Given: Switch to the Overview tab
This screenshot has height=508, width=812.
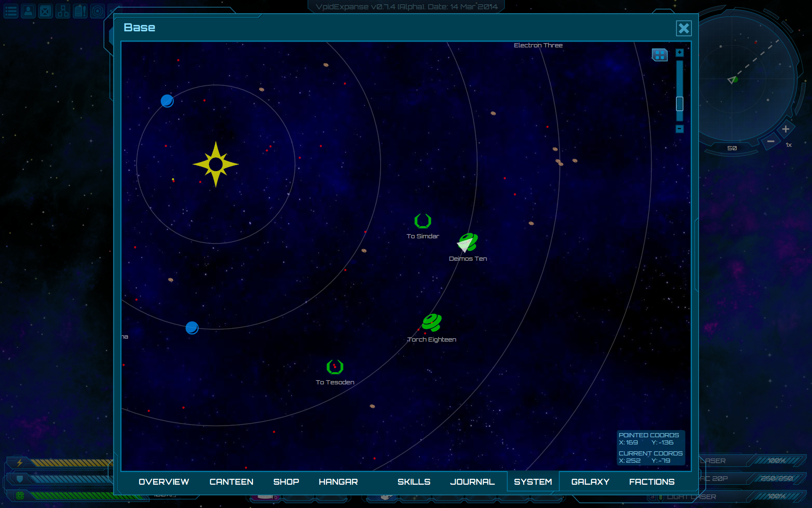Looking at the screenshot, I should (164, 482).
